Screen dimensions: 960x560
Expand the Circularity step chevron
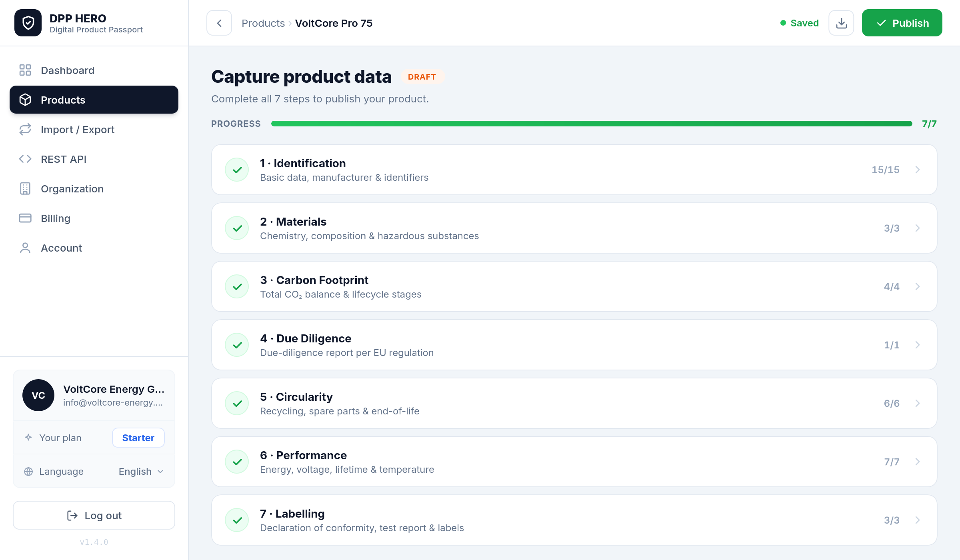click(918, 403)
